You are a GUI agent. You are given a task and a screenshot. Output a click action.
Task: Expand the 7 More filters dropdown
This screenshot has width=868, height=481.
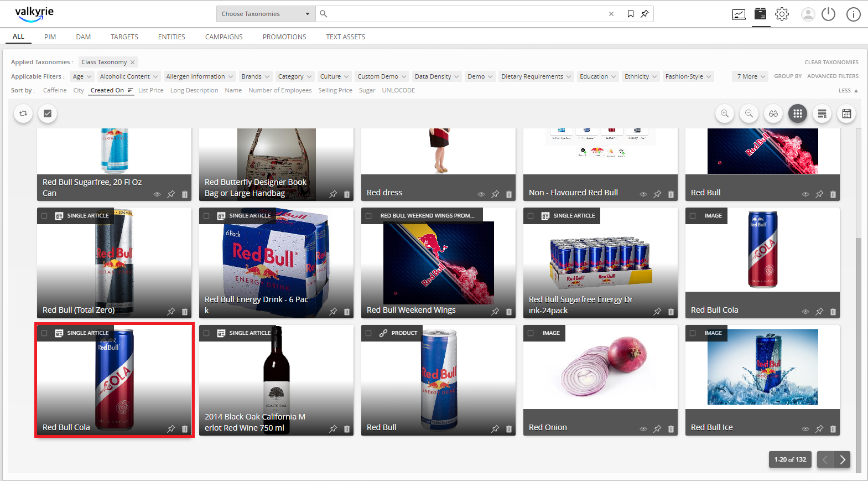750,76
